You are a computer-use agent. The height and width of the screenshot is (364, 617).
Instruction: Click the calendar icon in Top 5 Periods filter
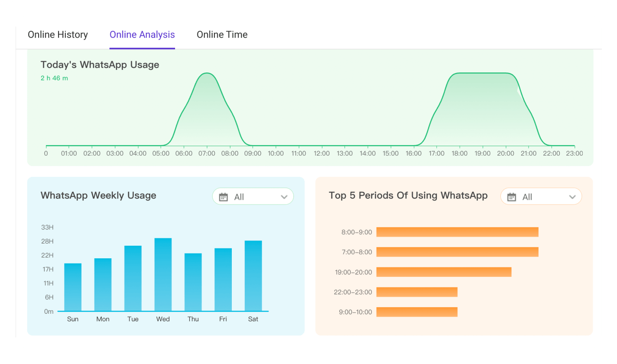[x=512, y=197]
